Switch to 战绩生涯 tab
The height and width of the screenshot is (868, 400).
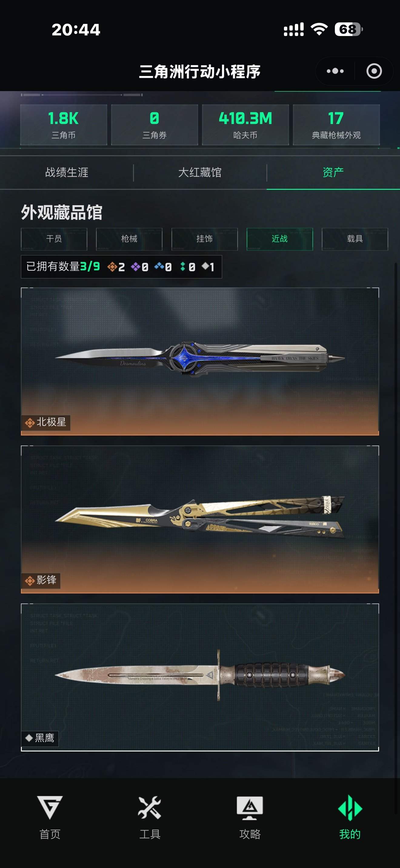coord(67,173)
